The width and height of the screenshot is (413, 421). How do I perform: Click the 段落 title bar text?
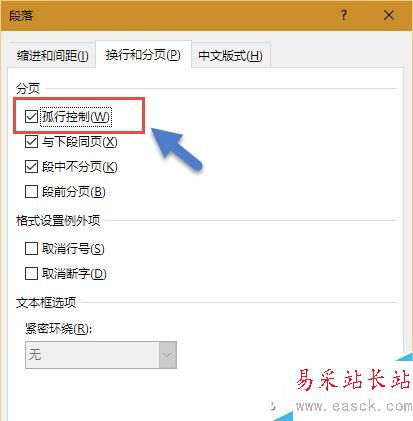point(21,15)
